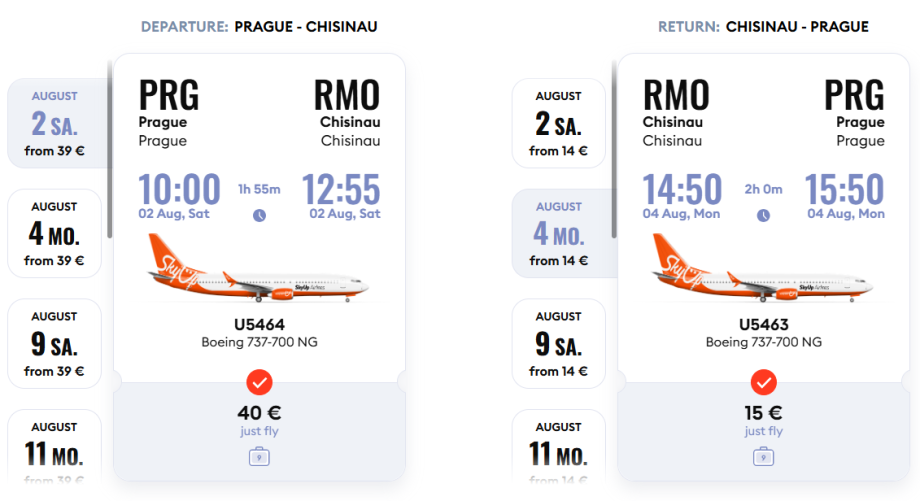The height and width of the screenshot is (501, 920).
Task: Click the baggage icon under the 15 € fare
Action: (x=763, y=458)
